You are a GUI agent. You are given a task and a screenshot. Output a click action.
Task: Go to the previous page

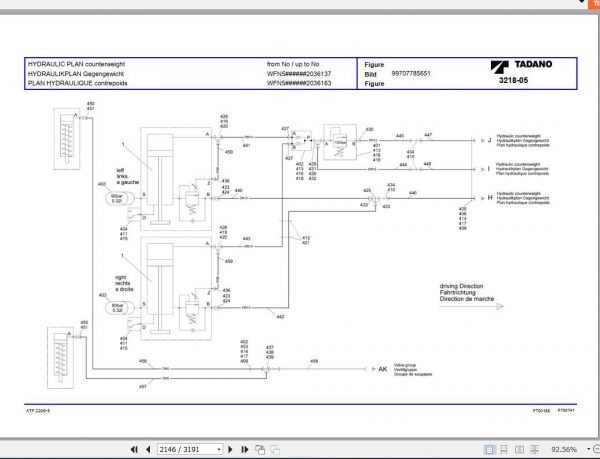148,449
